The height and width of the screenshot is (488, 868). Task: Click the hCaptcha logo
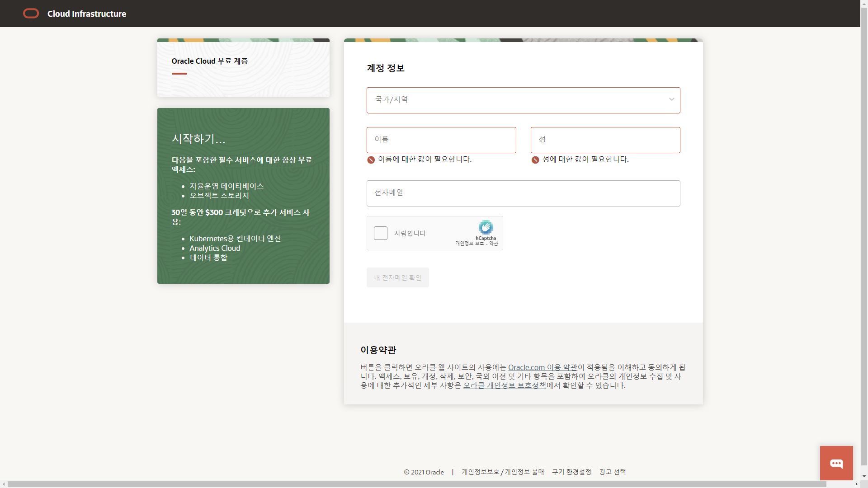point(486,227)
